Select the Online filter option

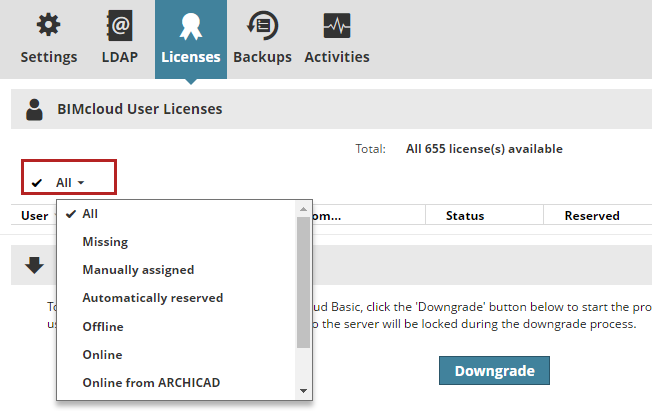(102, 354)
